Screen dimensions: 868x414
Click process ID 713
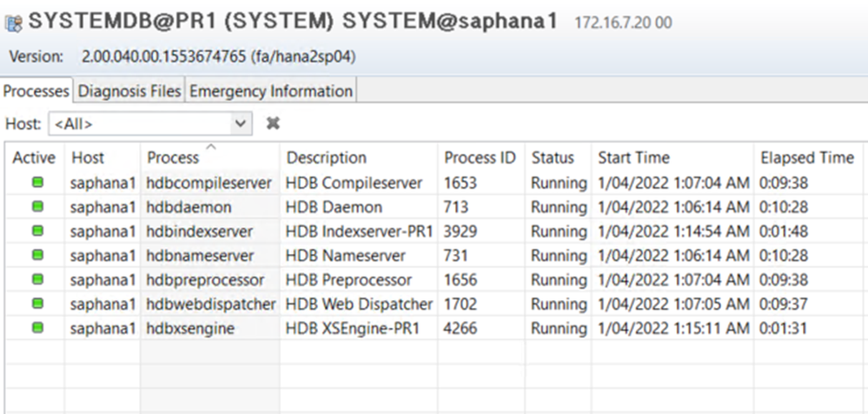[x=455, y=207]
